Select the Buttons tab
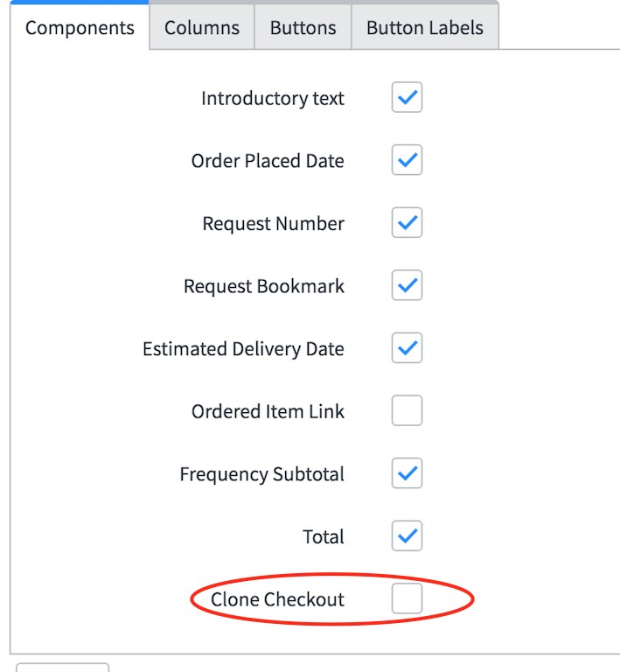 (303, 28)
